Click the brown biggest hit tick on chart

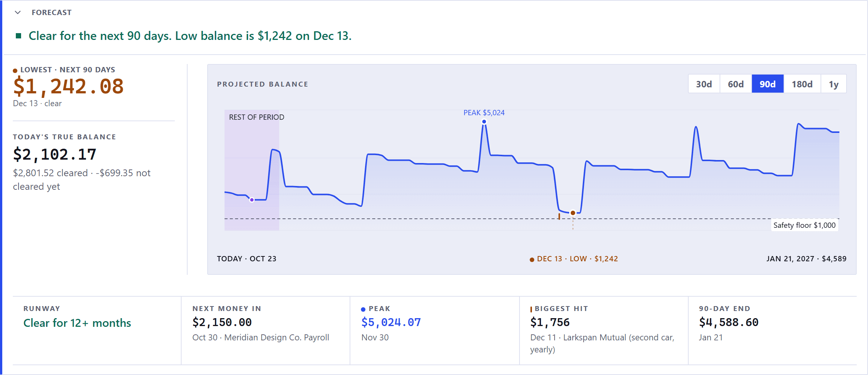click(x=559, y=216)
